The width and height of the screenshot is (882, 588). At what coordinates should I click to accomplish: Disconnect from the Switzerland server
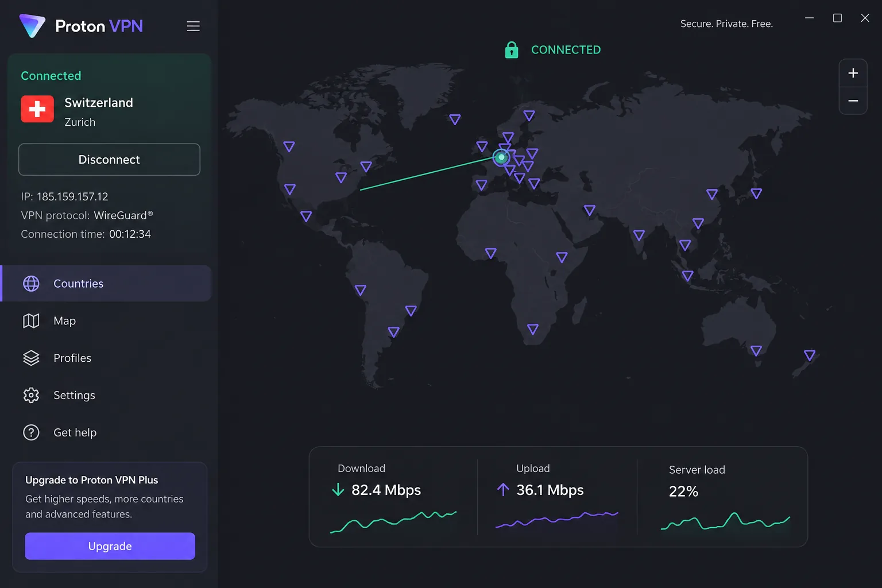[x=109, y=160]
